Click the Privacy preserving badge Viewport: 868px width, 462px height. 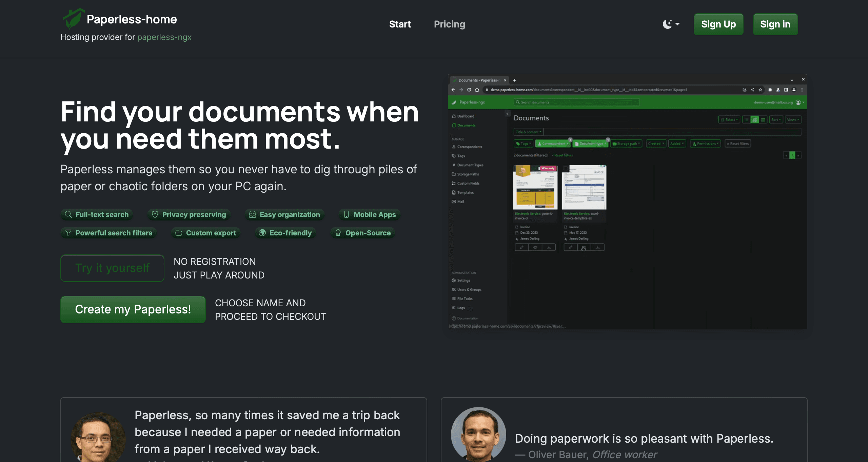189,214
